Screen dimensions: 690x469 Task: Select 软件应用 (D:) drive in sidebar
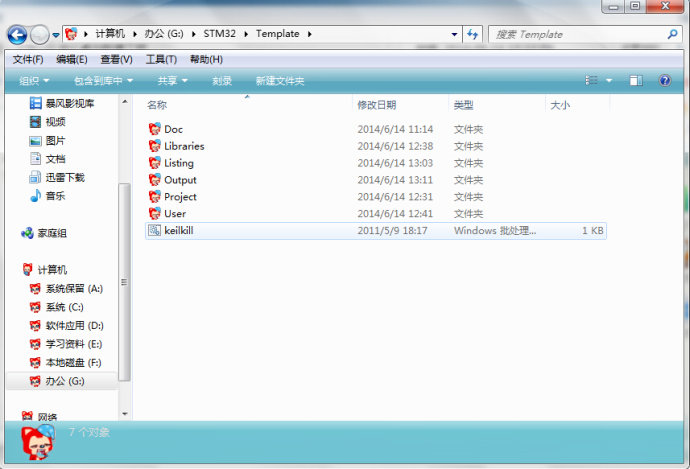[74, 326]
